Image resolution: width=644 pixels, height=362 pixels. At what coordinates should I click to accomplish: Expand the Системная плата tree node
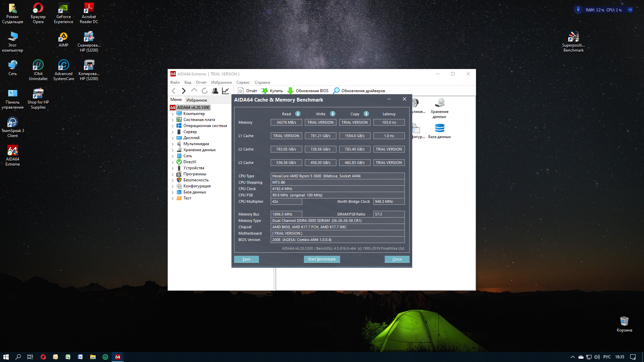(173, 120)
